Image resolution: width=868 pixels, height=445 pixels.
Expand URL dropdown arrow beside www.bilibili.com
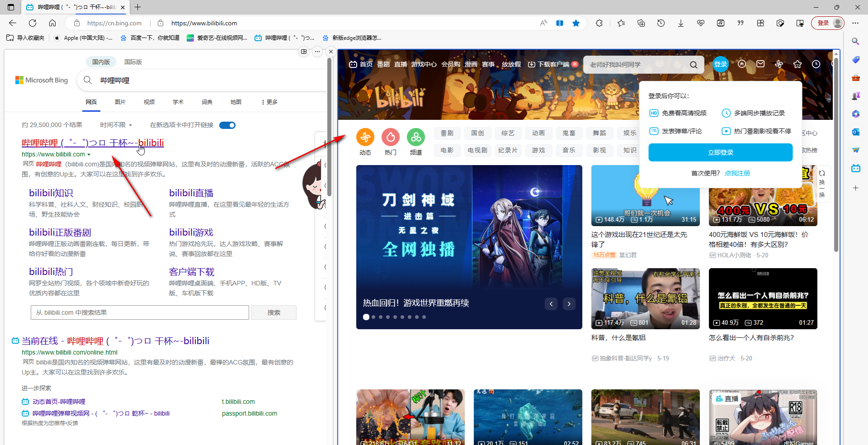89,155
